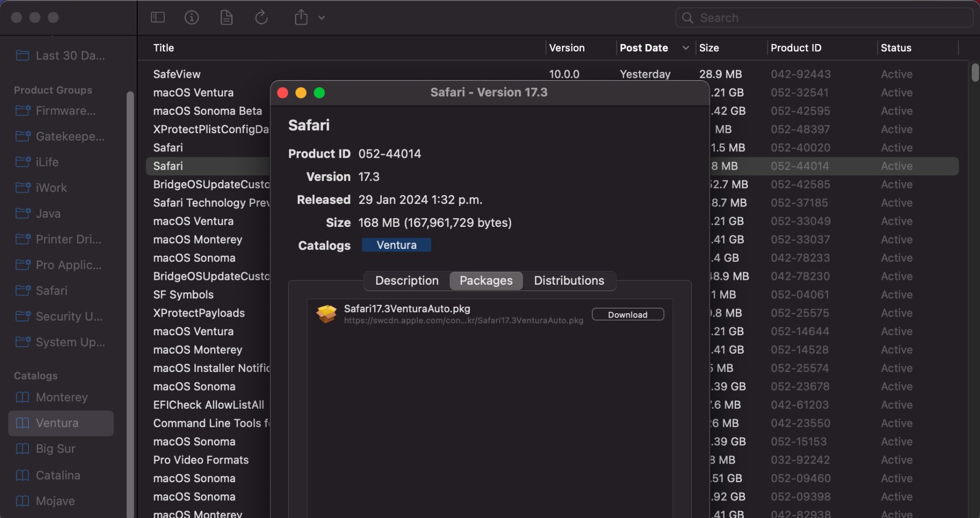Open Last 30 Days sidebar item
Viewport: 980px width, 518px height.
(61, 55)
